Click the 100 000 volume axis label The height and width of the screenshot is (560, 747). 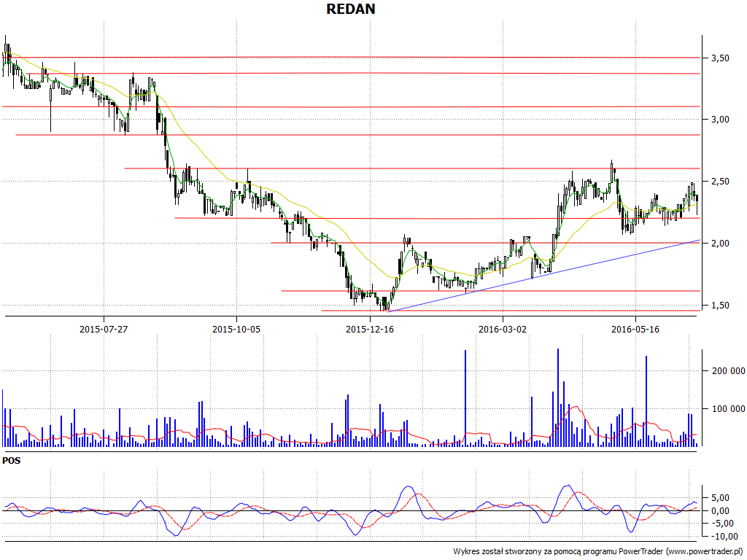727,408
